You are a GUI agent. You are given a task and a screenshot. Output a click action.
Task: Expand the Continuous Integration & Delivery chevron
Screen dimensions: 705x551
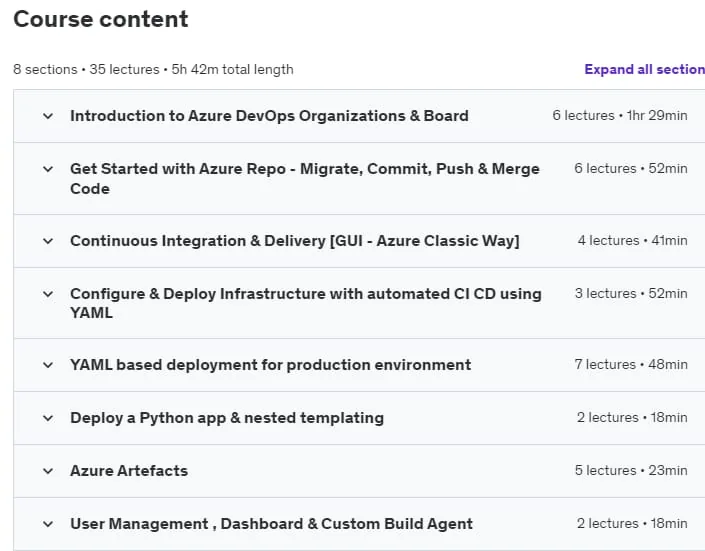click(x=48, y=241)
